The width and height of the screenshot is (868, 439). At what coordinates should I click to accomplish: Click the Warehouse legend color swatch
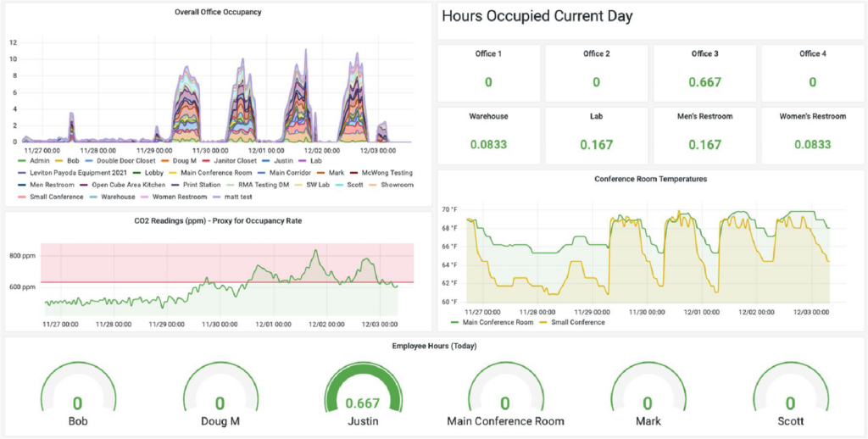(x=94, y=197)
